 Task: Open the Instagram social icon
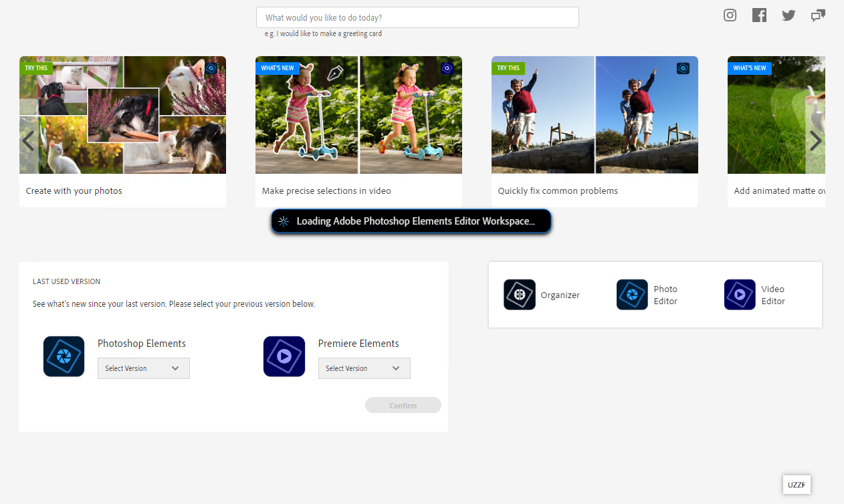730,15
